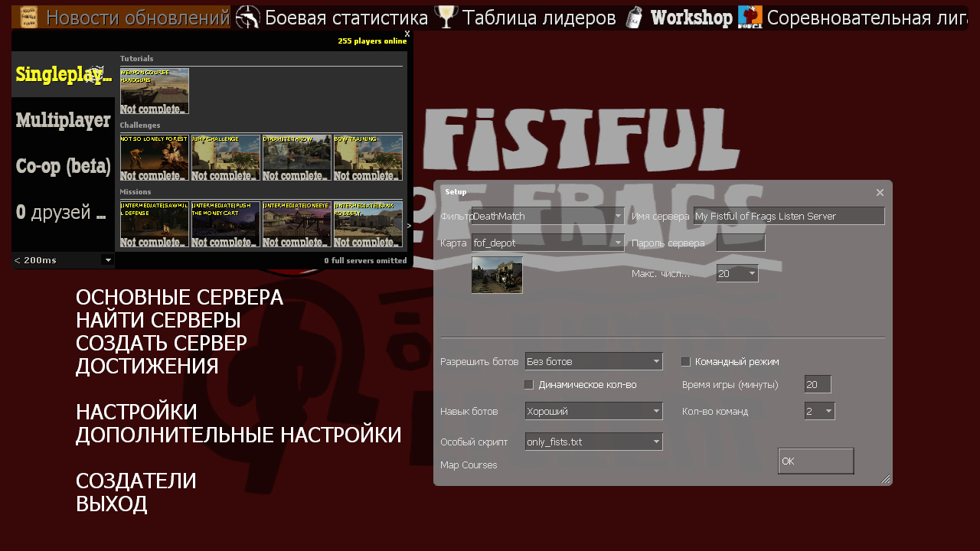
Task: Close the server browser panel with X
Action: pyautogui.click(x=407, y=34)
